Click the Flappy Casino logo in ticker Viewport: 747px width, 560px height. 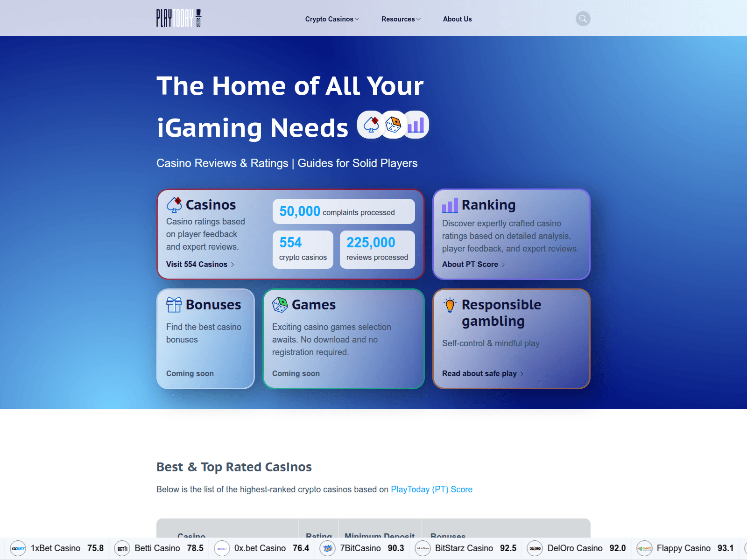pyautogui.click(x=644, y=548)
